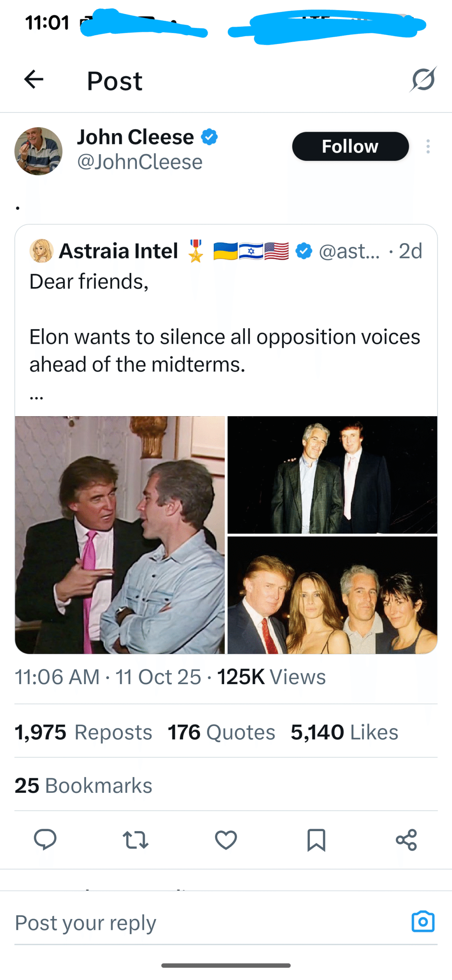The height and width of the screenshot is (980, 452).
Task: Tap the share icon
Action: [x=406, y=840]
